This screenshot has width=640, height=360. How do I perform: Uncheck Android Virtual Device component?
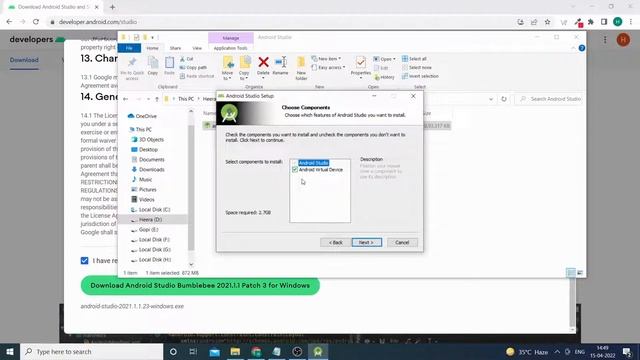coord(295,169)
